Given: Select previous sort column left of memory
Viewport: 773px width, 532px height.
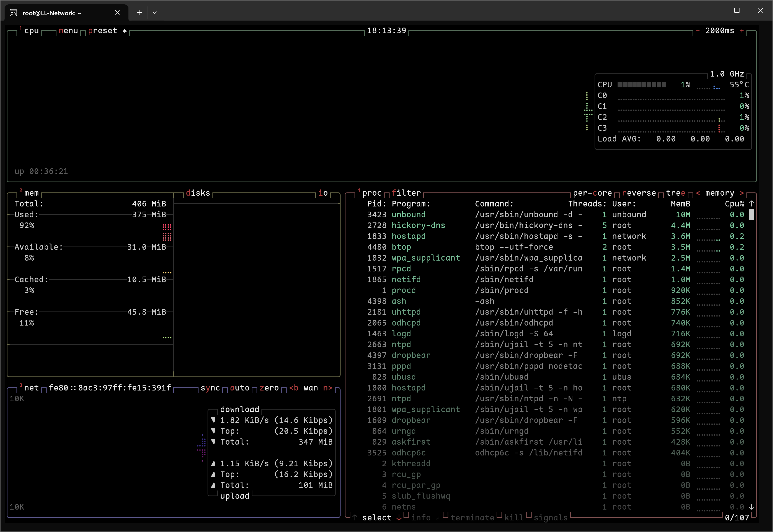Looking at the screenshot, I should [x=698, y=193].
